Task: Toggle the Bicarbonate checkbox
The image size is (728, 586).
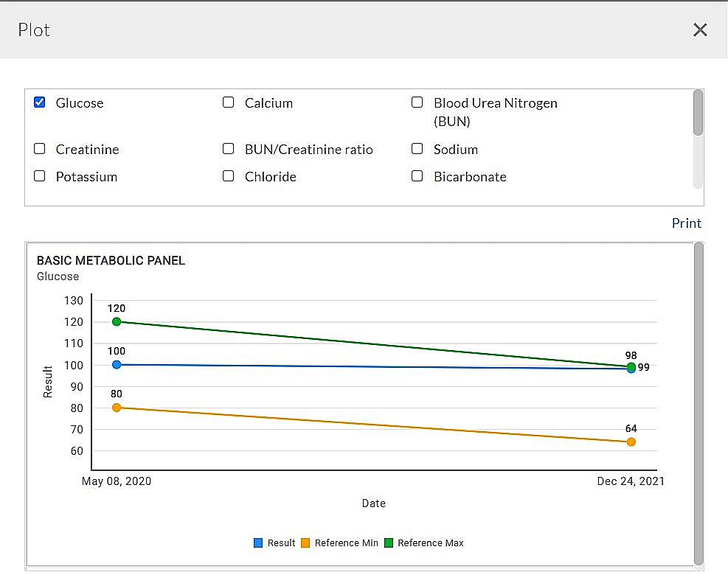Action: coord(417,176)
